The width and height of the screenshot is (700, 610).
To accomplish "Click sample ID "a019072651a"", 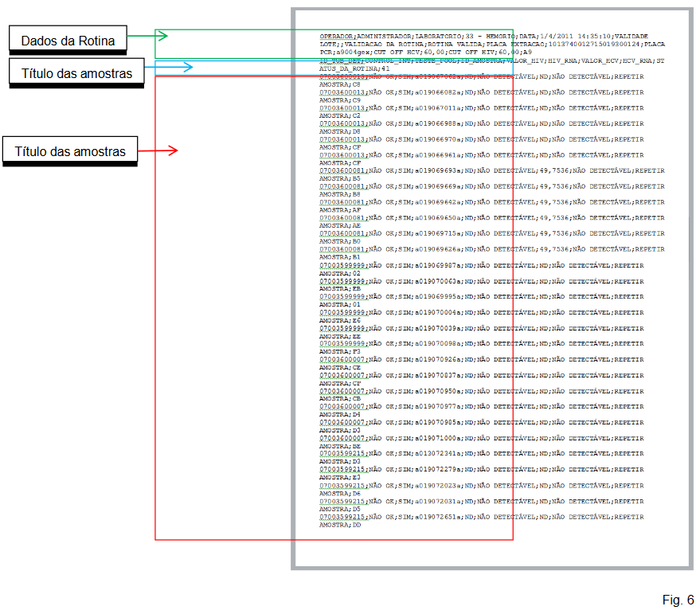I will 438,517.
